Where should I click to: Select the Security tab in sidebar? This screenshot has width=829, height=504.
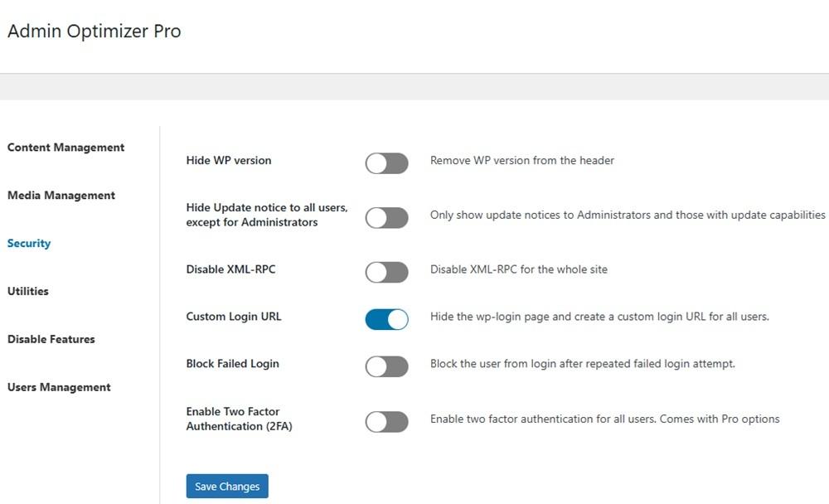click(29, 243)
